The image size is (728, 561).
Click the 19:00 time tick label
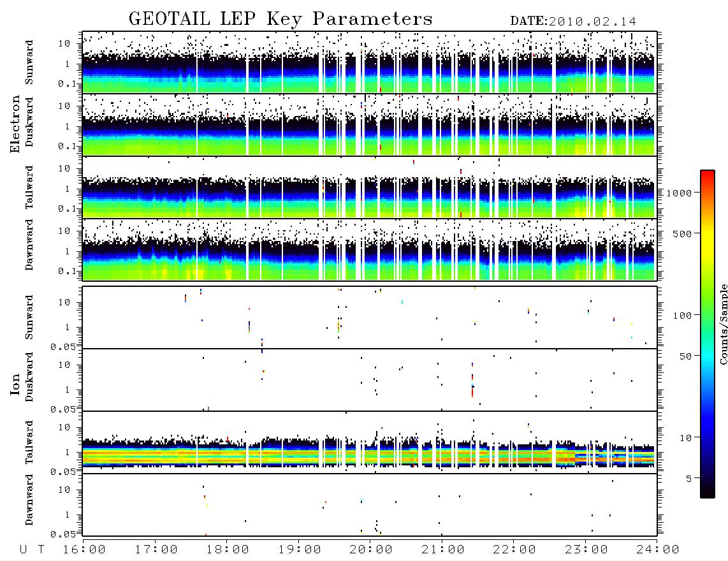click(300, 550)
